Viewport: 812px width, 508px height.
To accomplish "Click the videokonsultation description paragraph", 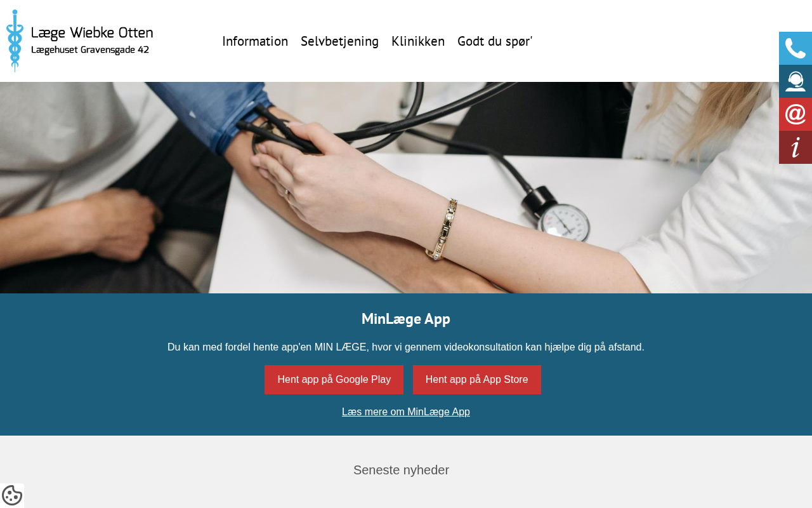I will [x=406, y=347].
